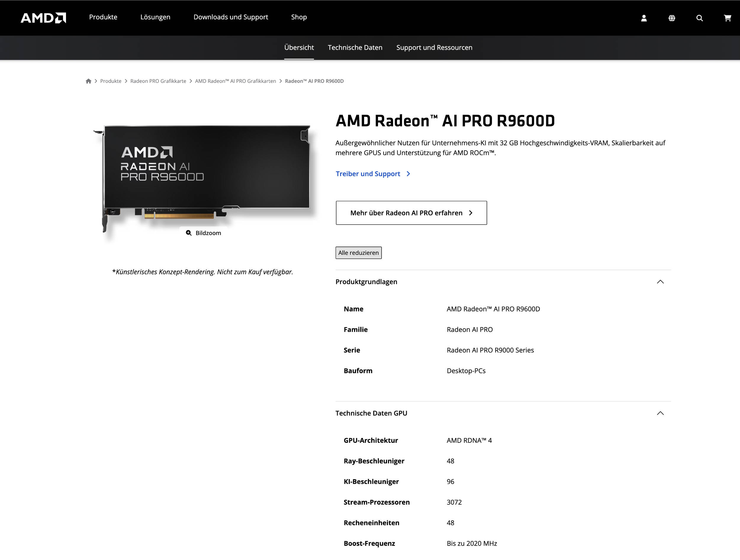
Task: Open the Downloads und Support menu
Action: 231,17
